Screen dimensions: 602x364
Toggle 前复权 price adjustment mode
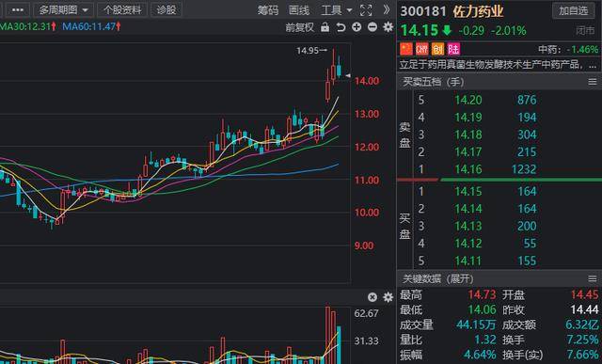pyautogui.click(x=299, y=27)
